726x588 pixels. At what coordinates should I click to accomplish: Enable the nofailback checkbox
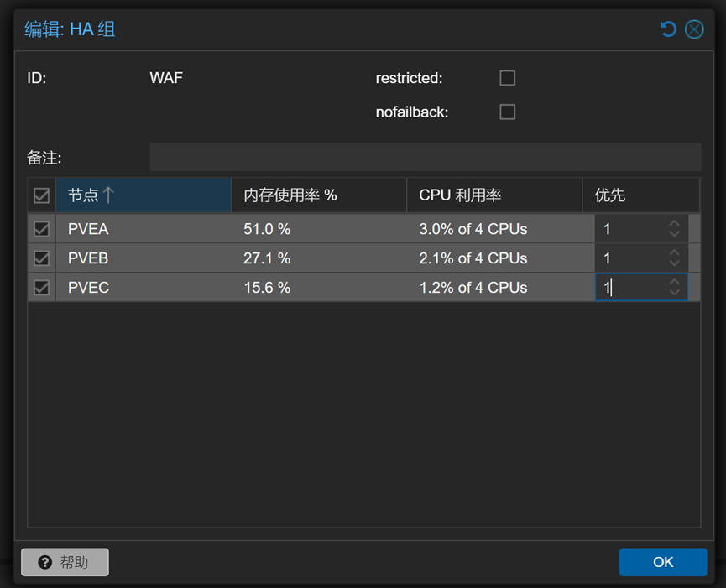click(508, 112)
